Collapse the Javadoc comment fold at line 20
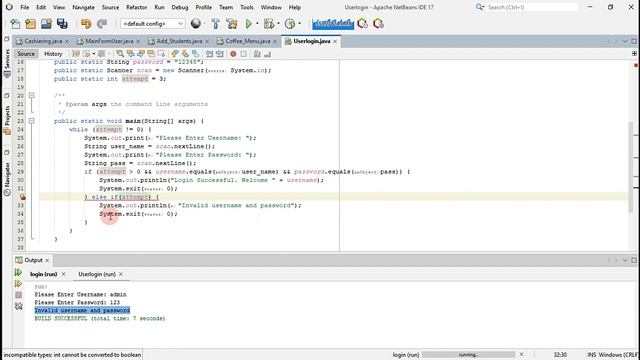Screen dimensions: 640x360 (31, 96)
